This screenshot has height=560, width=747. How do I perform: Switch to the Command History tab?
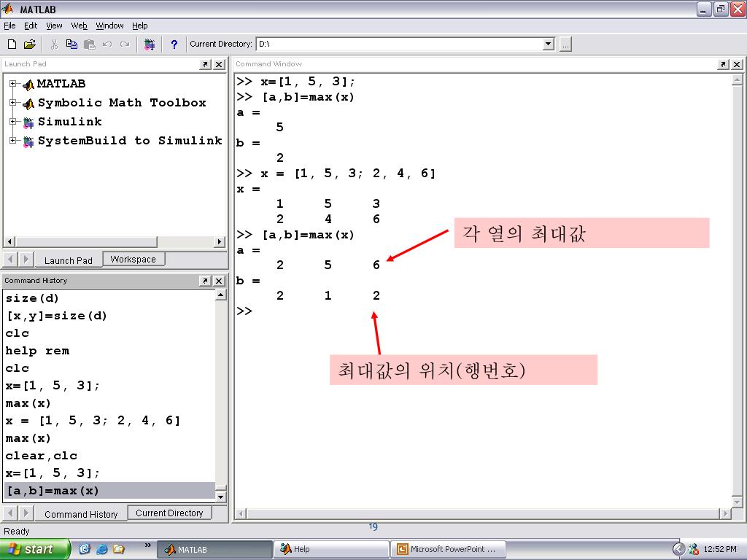81,514
